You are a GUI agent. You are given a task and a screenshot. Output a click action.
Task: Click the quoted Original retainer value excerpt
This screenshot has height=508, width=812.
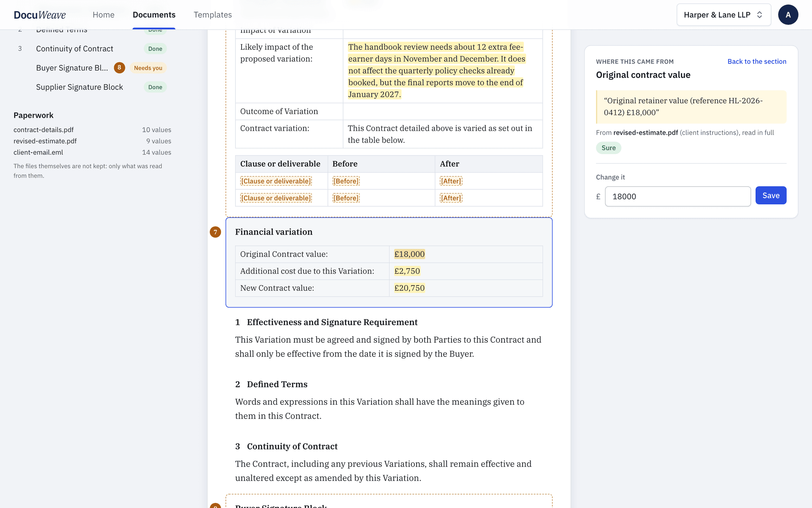click(x=691, y=107)
